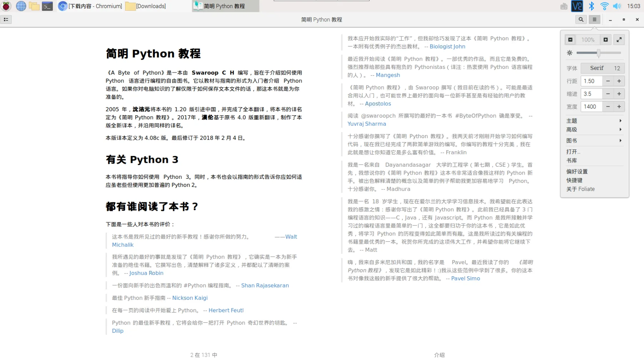Expand the 高级 advanced submenu
This screenshot has height=363, width=644.
595,130
